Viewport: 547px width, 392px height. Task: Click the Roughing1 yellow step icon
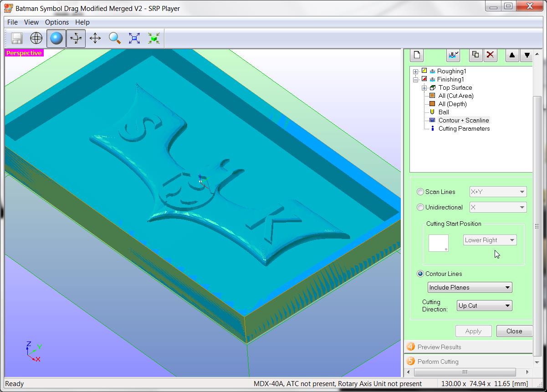[x=424, y=71]
